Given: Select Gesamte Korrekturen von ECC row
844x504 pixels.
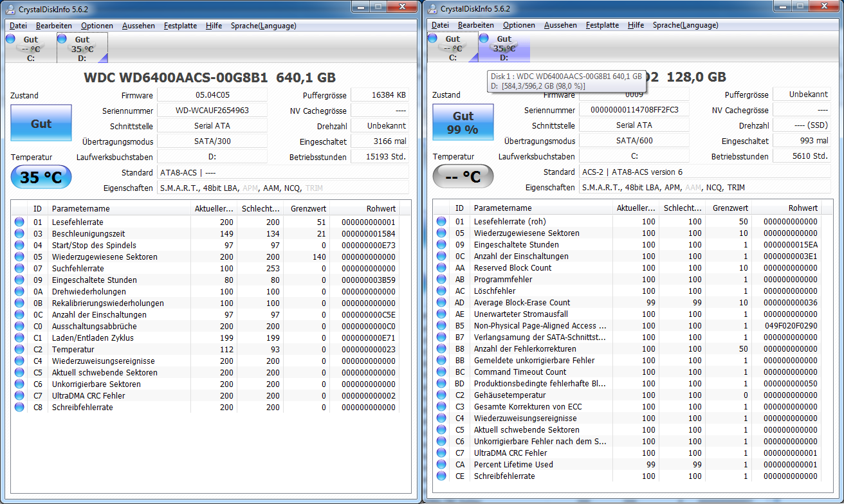Looking at the screenshot, I should (x=628, y=406).
